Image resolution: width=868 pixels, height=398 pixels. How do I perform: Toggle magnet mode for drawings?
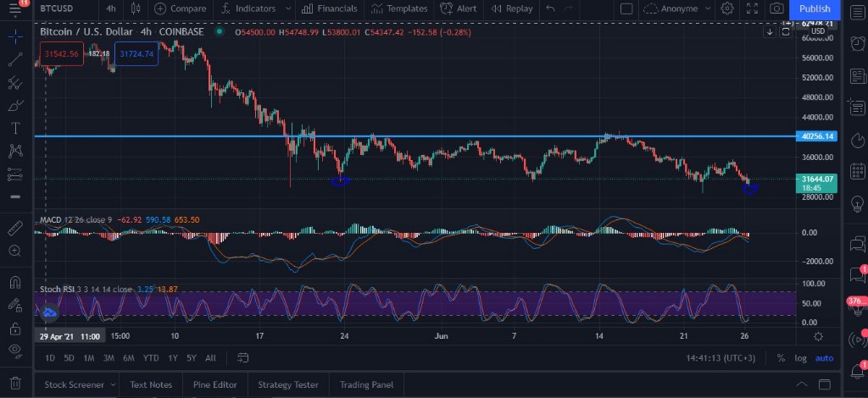pos(14,282)
